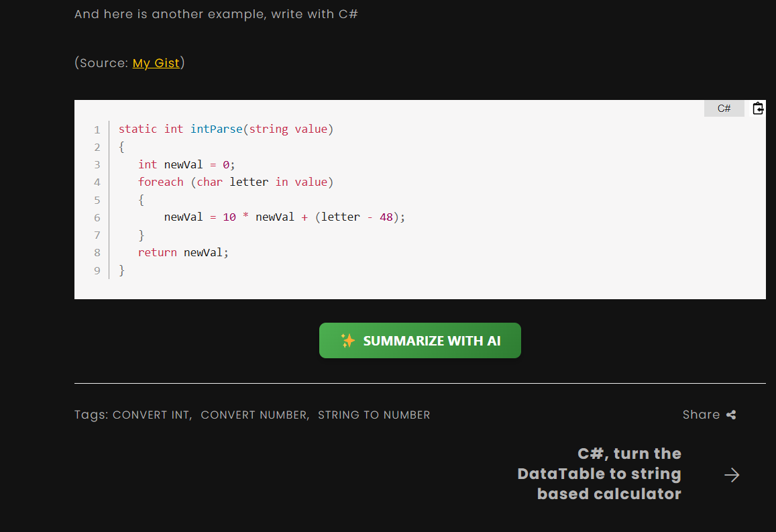Viewport: 776px width, 532px height.
Task: Click the heading text above the code example
Action: pyautogui.click(x=217, y=13)
